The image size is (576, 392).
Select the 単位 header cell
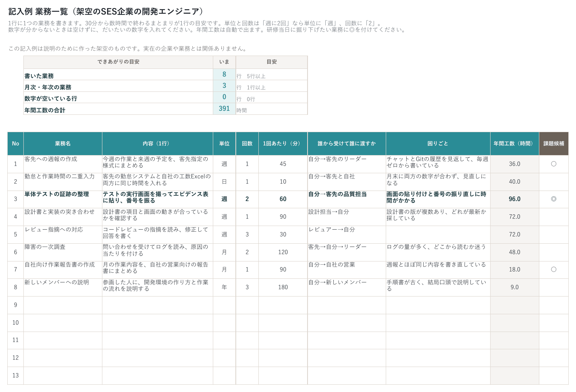225,143
